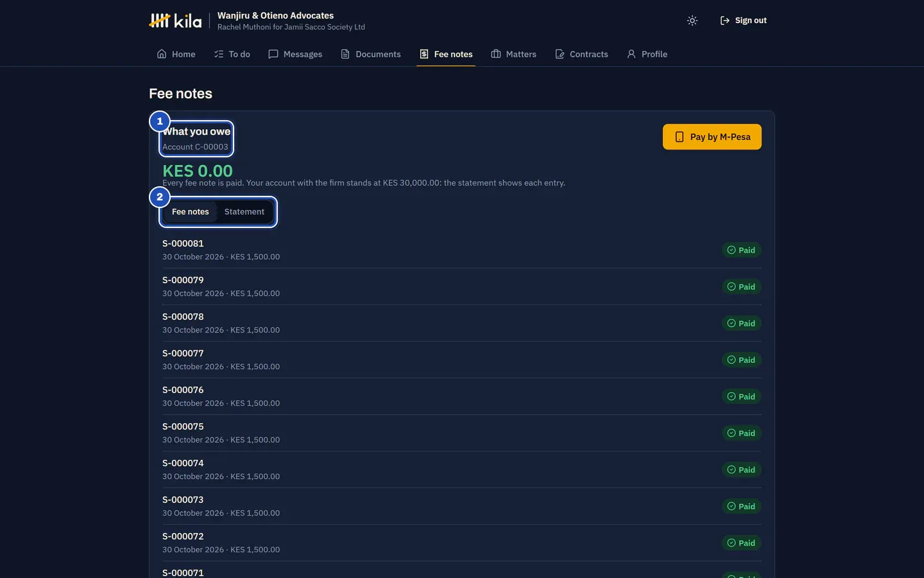This screenshot has width=924, height=578.
Task: Click the Contracts pen icon
Action: click(560, 54)
